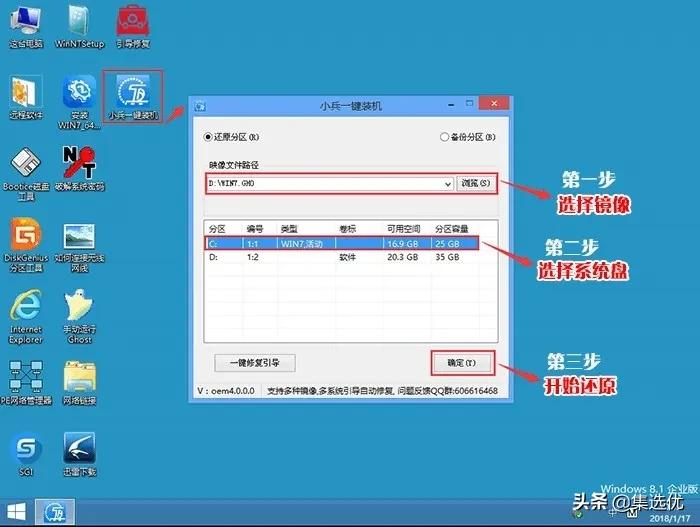This screenshot has height=527, width=700.
Task: Click the 类型 column header
Action: pos(288,229)
